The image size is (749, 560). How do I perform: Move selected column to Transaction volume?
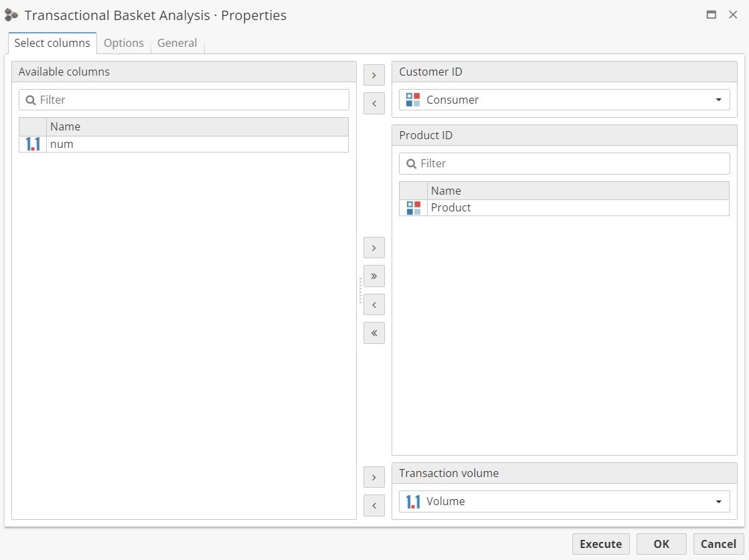(373, 477)
